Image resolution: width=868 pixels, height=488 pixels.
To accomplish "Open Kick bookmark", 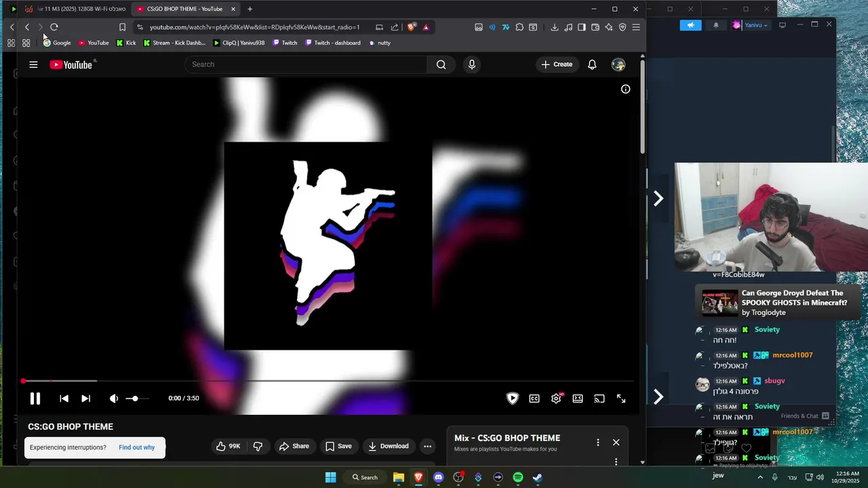I will (126, 43).
